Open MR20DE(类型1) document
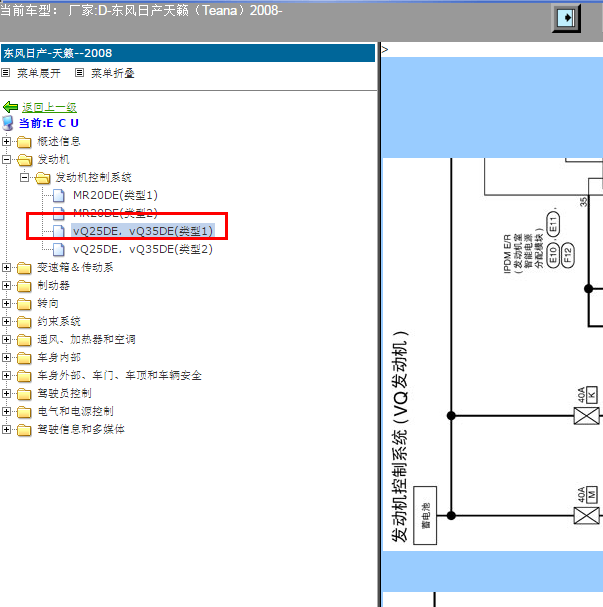Viewport: 603px width, 607px height. 115,195
